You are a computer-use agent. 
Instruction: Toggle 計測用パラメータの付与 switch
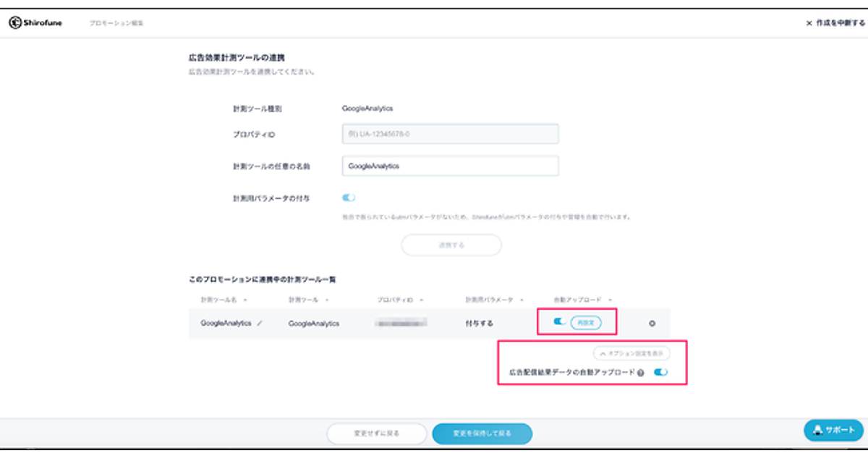[x=349, y=198]
